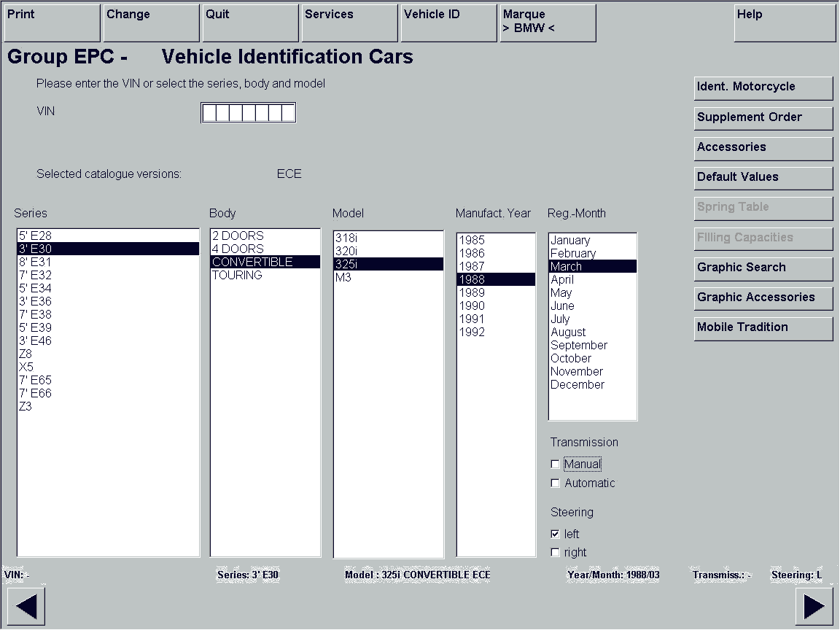Image resolution: width=840 pixels, height=630 pixels.
Task: Open the Change menu
Action: 151,23
